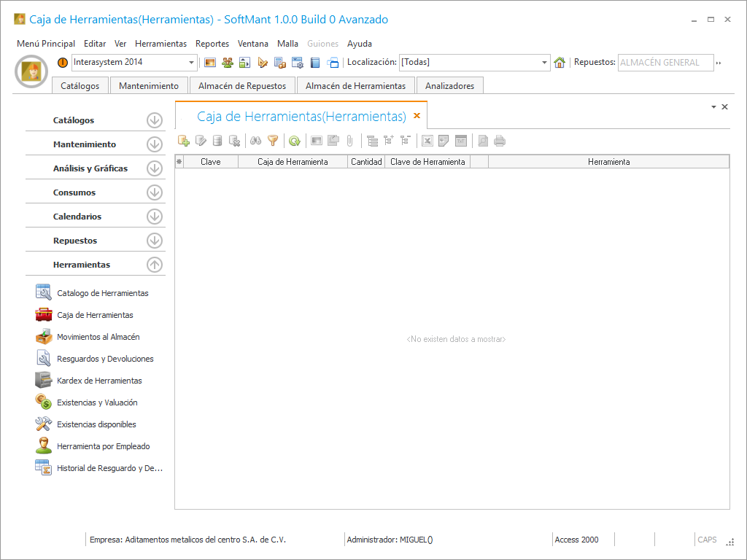Click the Repuestos ALMACÉN GENERAL field
The image size is (747, 560).
point(665,63)
